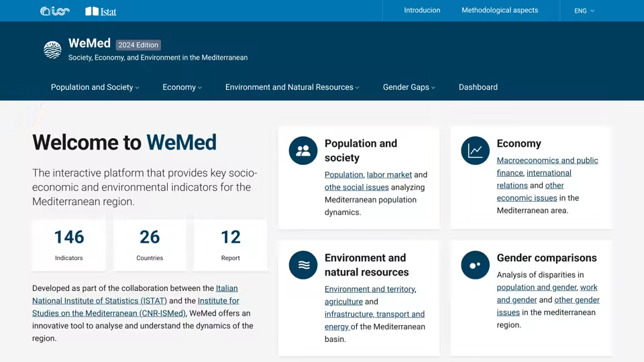Click the Population and society card heading

point(361,151)
